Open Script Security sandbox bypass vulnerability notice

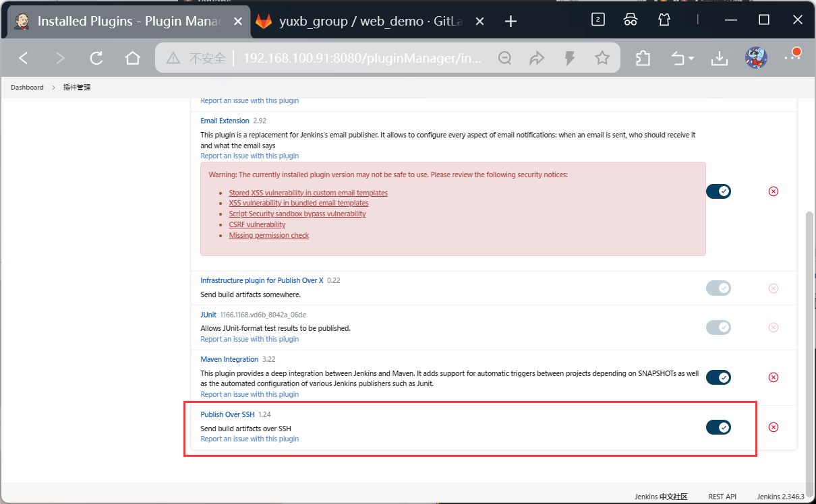(x=297, y=214)
